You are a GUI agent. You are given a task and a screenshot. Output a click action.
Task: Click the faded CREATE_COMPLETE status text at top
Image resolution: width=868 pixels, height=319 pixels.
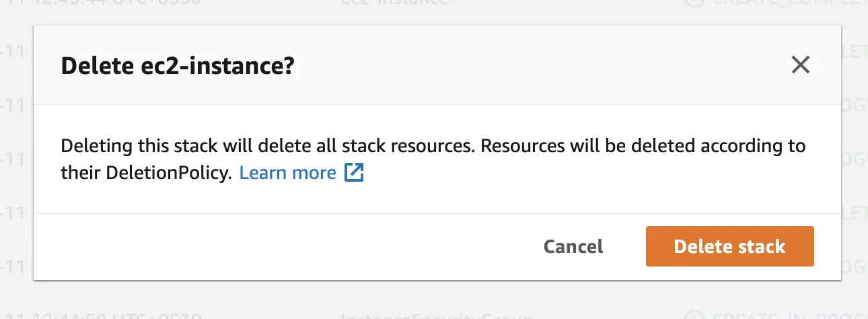[787, 2]
